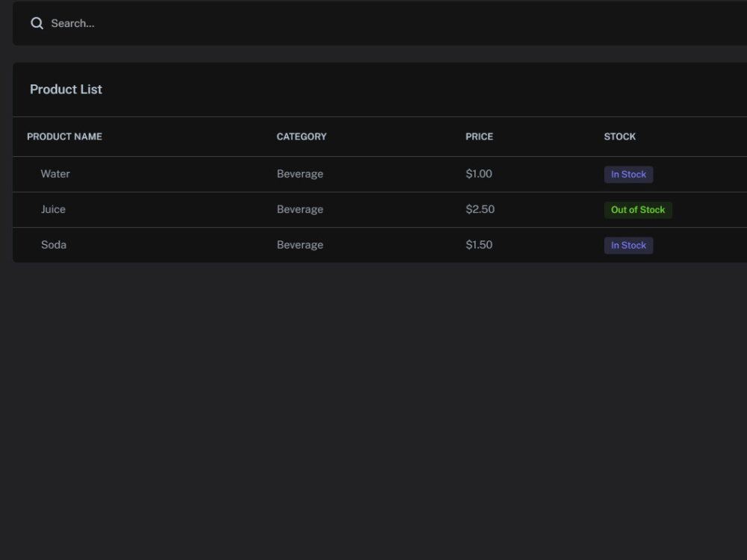747x560 pixels.
Task: Click the Beverage category in the Juice row
Action: tap(300, 210)
